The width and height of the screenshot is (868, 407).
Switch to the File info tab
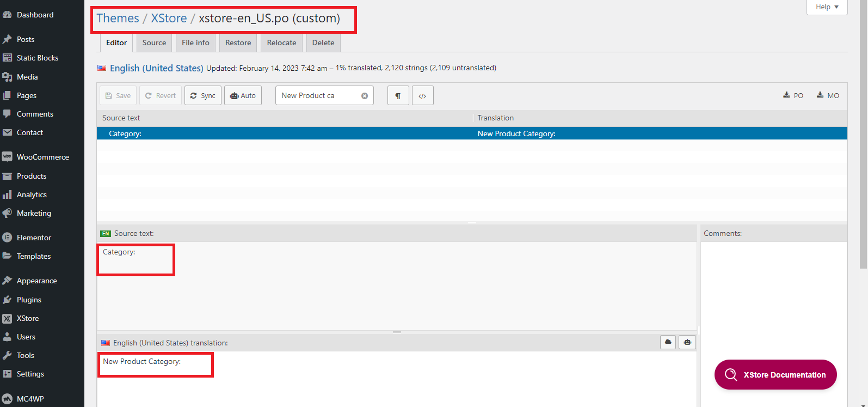tap(195, 42)
